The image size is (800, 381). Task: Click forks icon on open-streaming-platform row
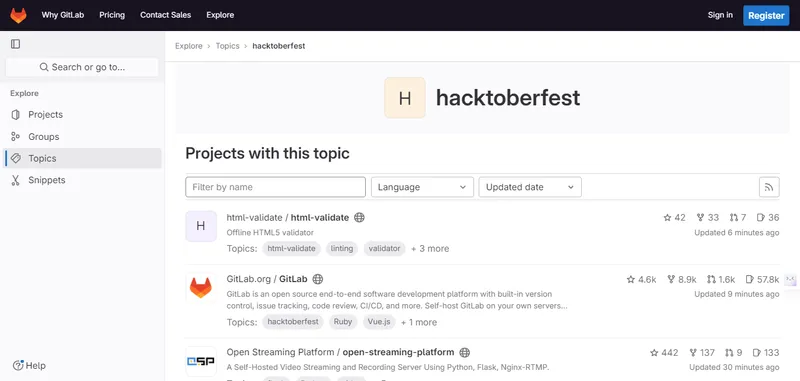point(693,352)
